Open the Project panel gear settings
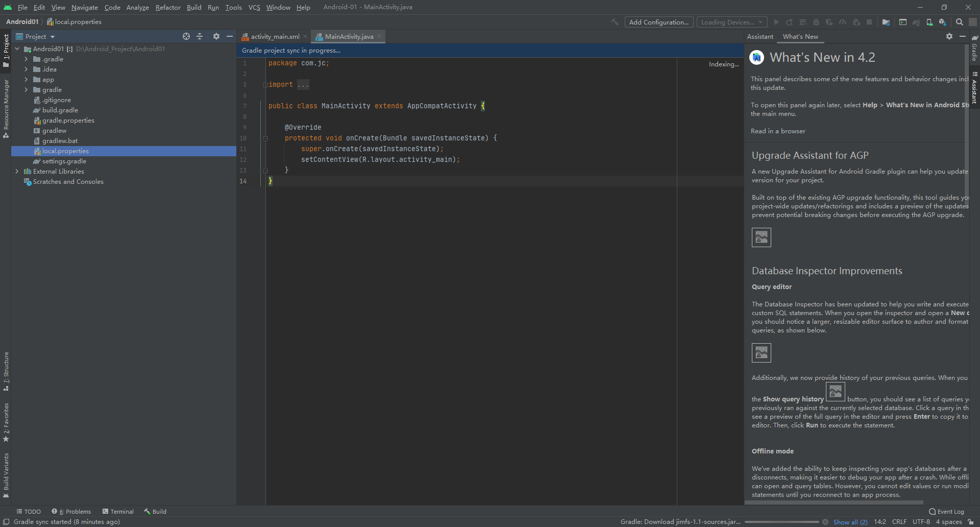Image resolution: width=980 pixels, height=527 pixels. (216, 36)
